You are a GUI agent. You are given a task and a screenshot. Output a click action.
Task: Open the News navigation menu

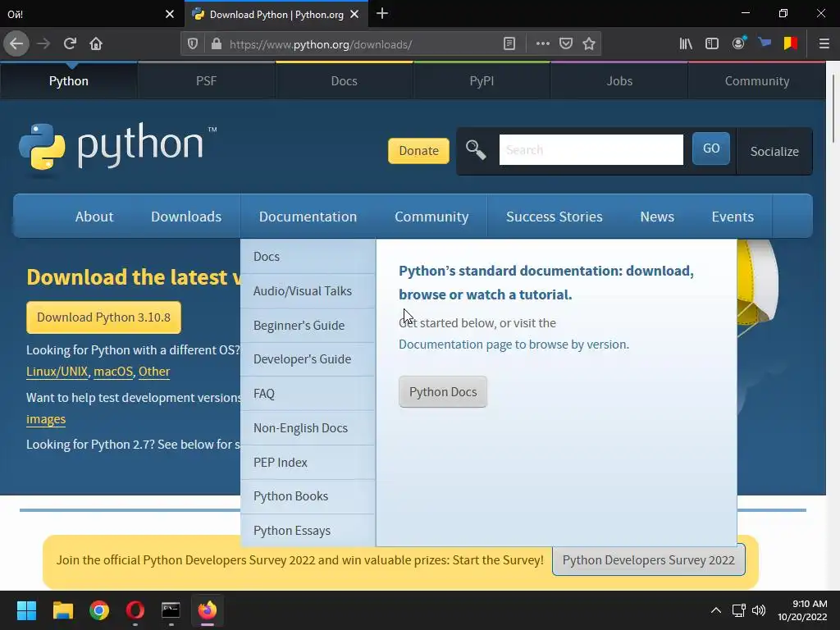click(x=657, y=217)
